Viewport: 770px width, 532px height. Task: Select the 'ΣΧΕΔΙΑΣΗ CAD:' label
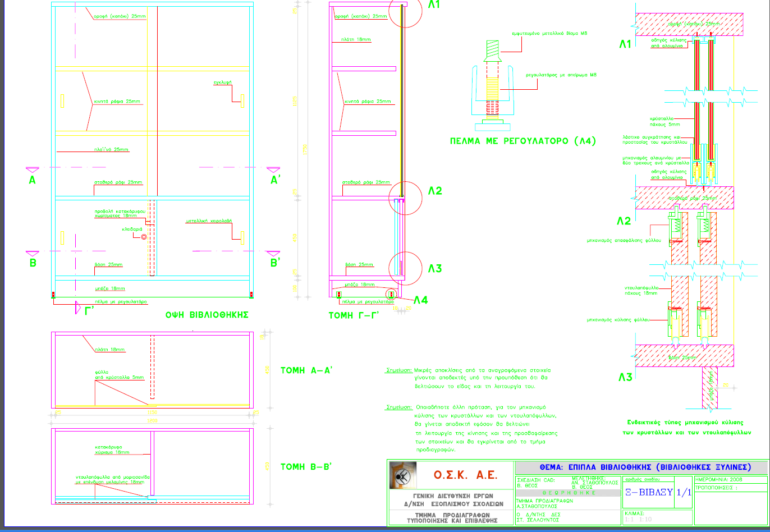tap(537, 480)
